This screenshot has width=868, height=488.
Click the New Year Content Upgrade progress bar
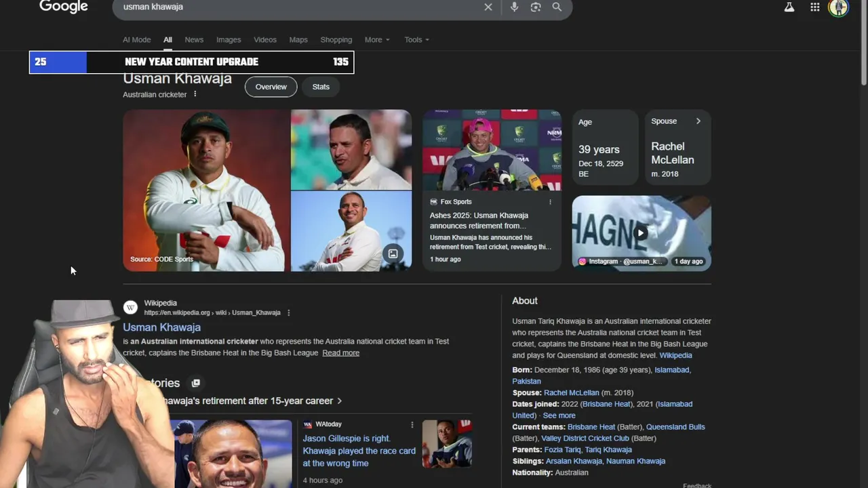tap(191, 62)
